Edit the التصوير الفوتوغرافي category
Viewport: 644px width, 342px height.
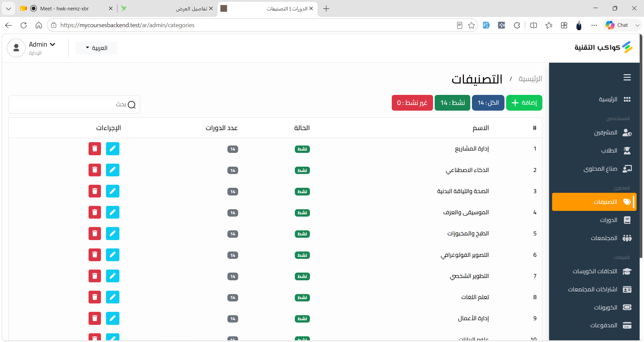pyautogui.click(x=113, y=255)
